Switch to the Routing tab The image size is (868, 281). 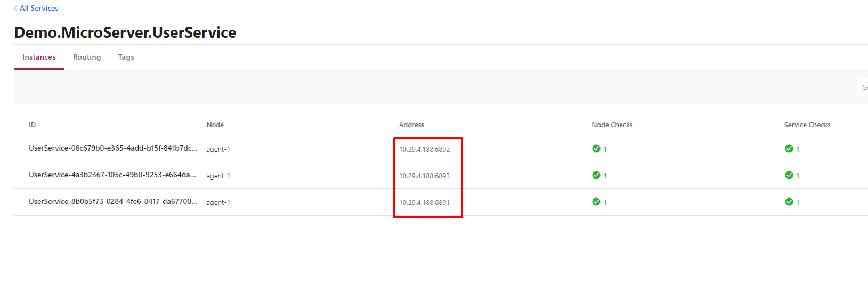[x=87, y=57]
